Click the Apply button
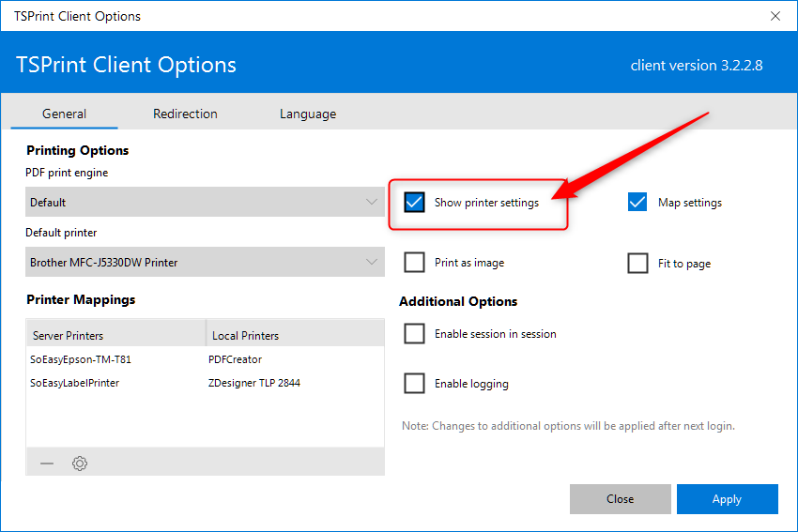 (x=727, y=499)
